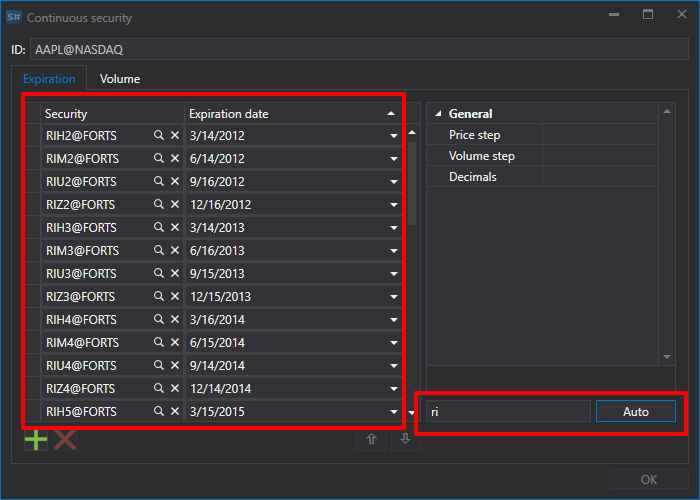The height and width of the screenshot is (500, 700).
Task: Search security for RIU2@FORTS row
Action: [x=158, y=181]
